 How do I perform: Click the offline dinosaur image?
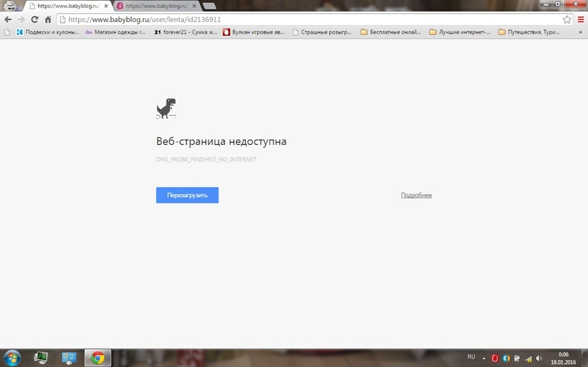coord(166,108)
